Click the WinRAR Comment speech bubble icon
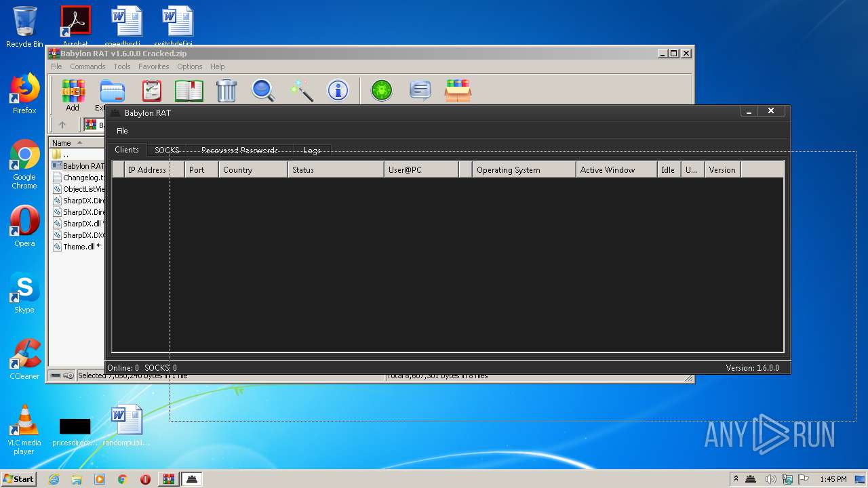 (x=420, y=90)
